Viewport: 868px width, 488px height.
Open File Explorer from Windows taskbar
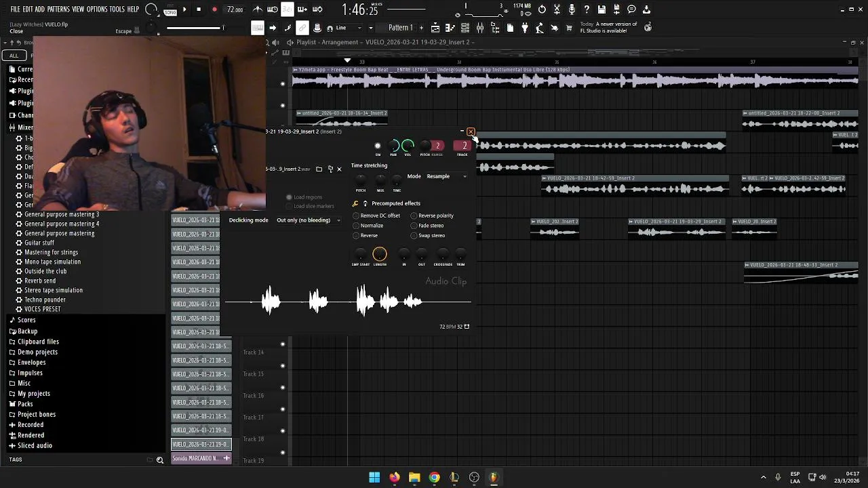click(x=414, y=477)
